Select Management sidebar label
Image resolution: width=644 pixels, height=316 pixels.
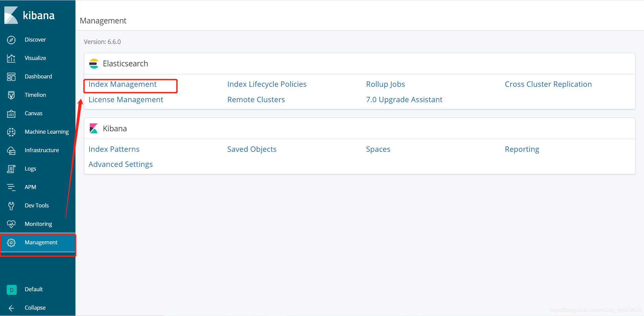pyautogui.click(x=41, y=243)
